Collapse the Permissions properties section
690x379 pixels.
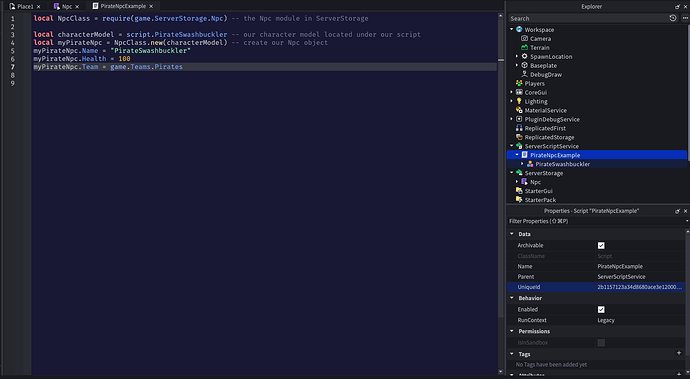512,331
